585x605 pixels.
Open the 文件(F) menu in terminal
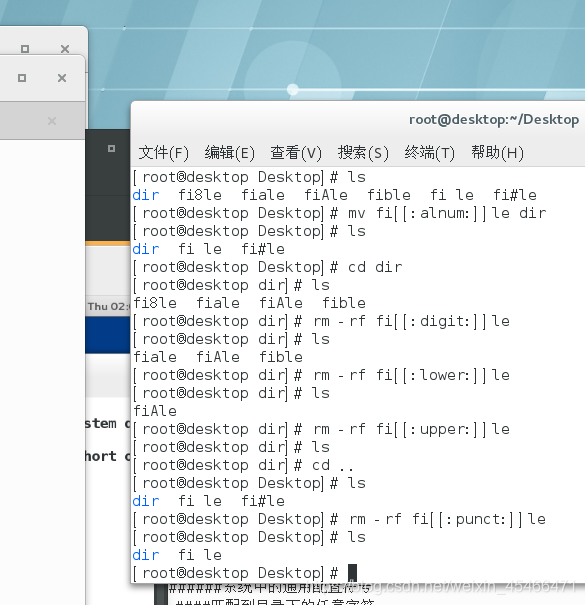[164, 153]
